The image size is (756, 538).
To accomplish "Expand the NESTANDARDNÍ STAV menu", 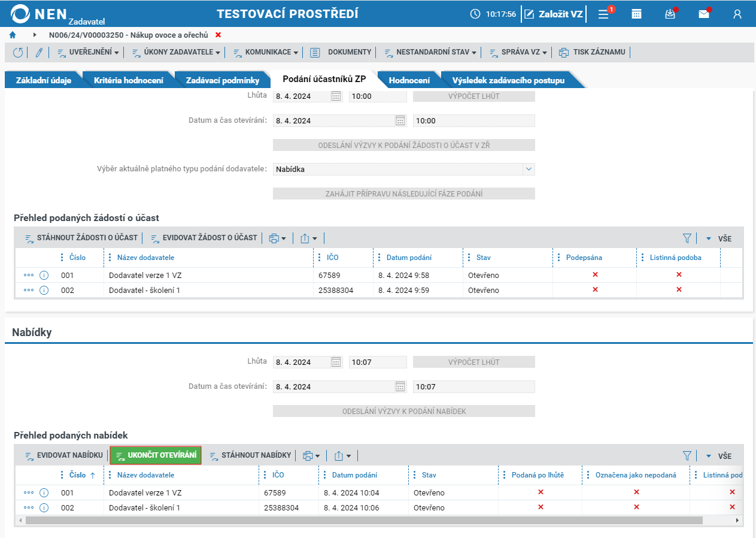I will 430,52.
